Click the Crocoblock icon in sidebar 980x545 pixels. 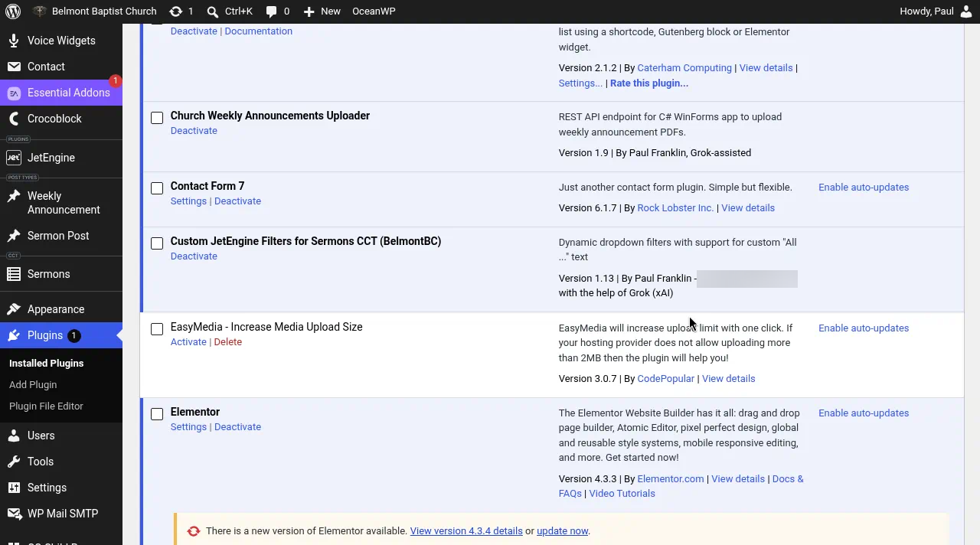pyautogui.click(x=14, y=119)
